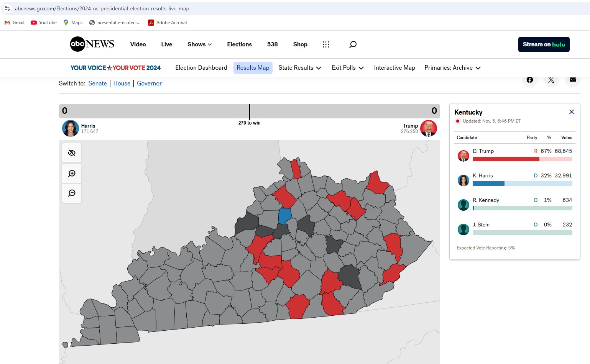Expand Primaries: Archive dropdown
This screenshot has height=364, width=590.
coord(452,68)
